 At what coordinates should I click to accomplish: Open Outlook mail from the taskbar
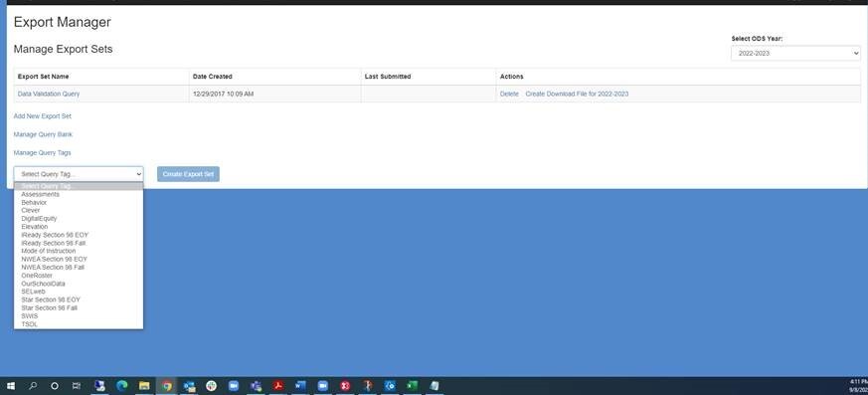pyautogui.click(x=189, y=386)
